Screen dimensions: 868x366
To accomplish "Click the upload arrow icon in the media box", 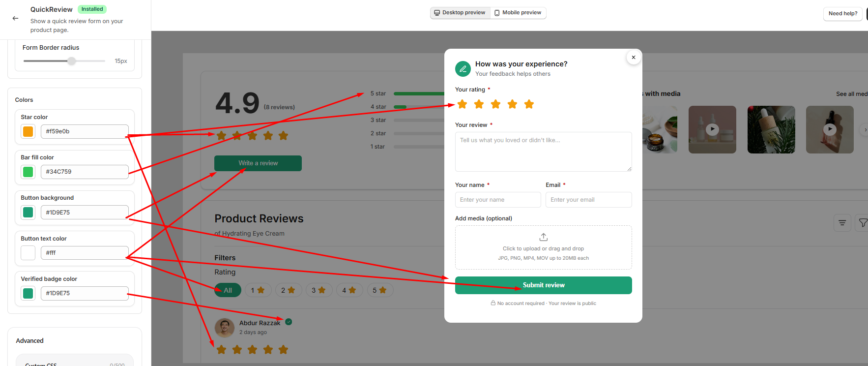I will click(543, 237).
